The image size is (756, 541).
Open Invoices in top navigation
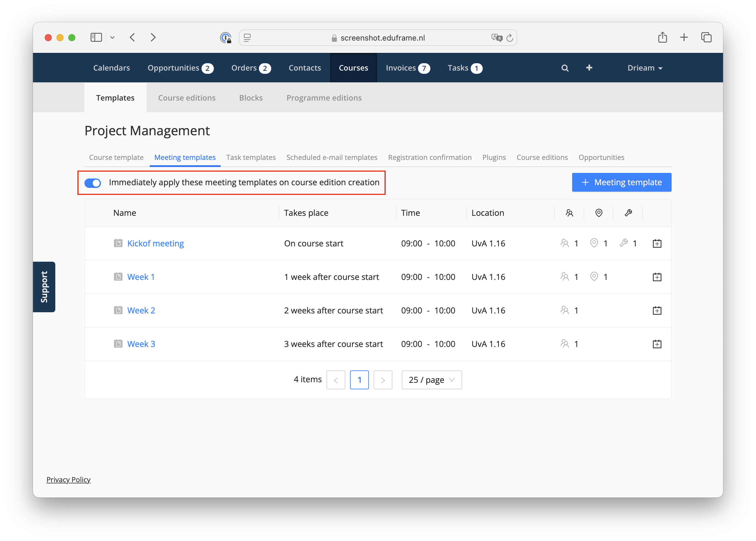[x=408, y=68]
